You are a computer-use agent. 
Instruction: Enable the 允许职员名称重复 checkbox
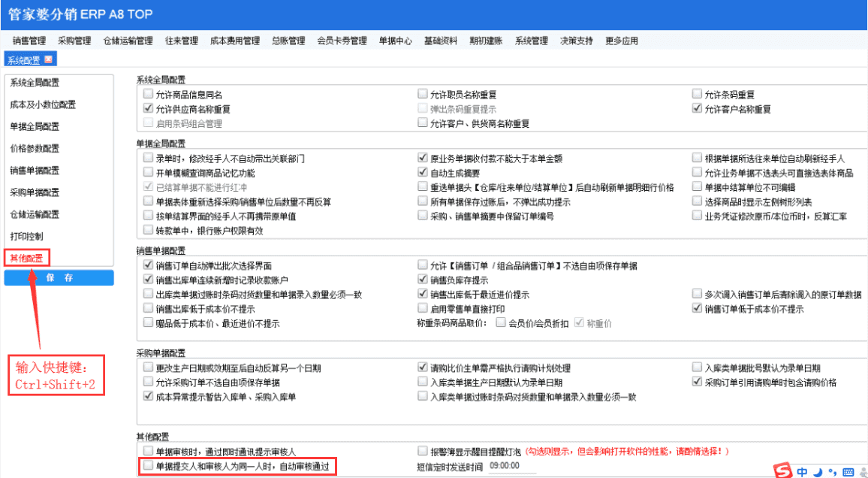click(423, 94)
